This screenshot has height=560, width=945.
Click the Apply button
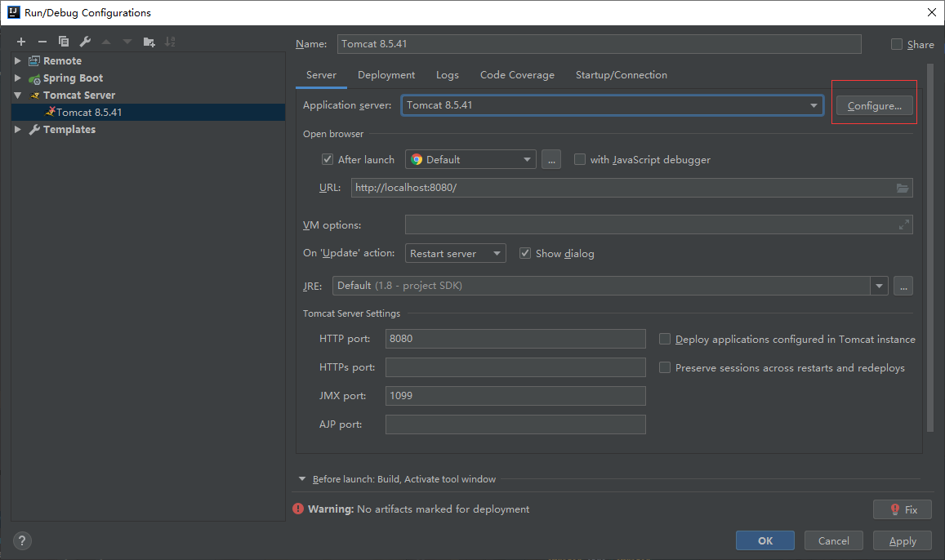[x=903, y=540]
